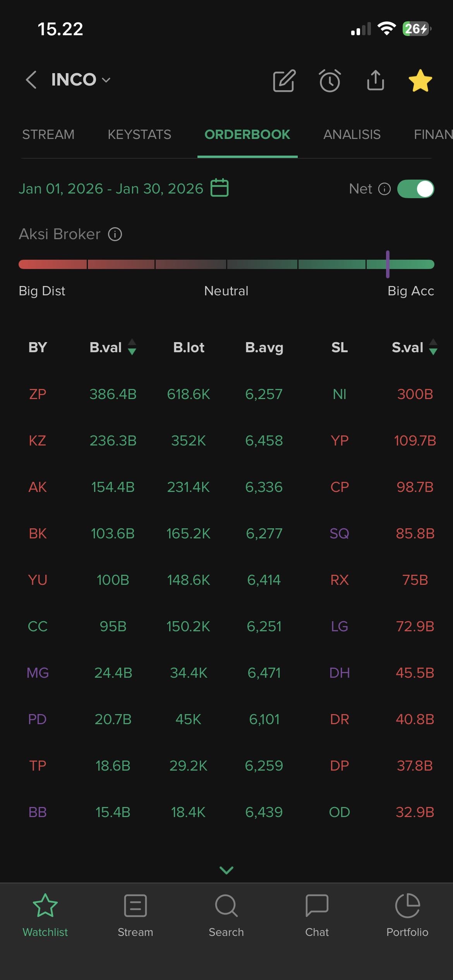Tap the share icon
This screenshot has width=453, height=980.
[x=375, y=80]
